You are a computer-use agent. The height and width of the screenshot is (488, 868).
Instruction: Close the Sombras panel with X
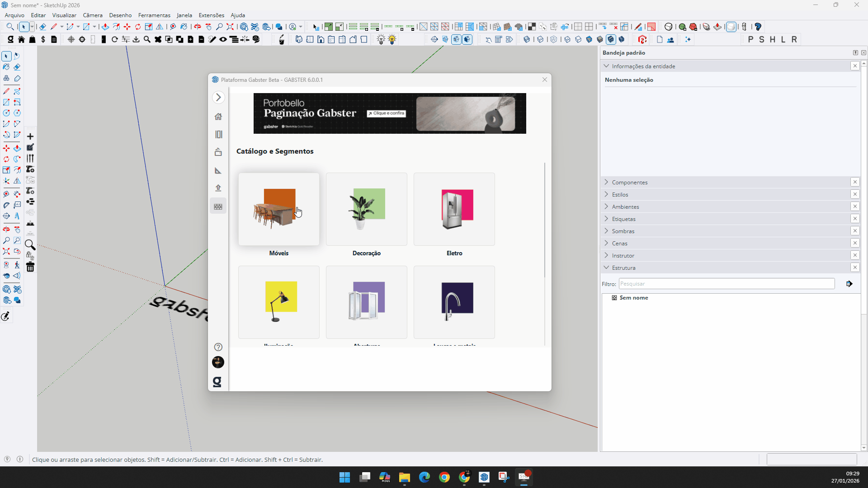click(855, 231)
